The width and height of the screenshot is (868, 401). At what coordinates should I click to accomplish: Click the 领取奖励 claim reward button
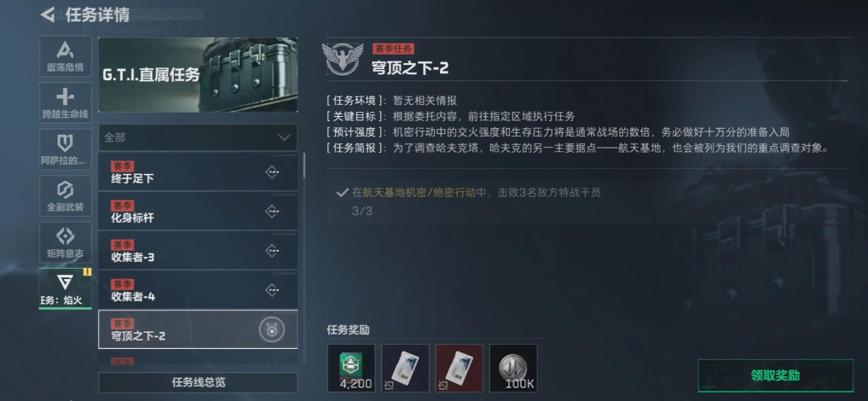775,375
